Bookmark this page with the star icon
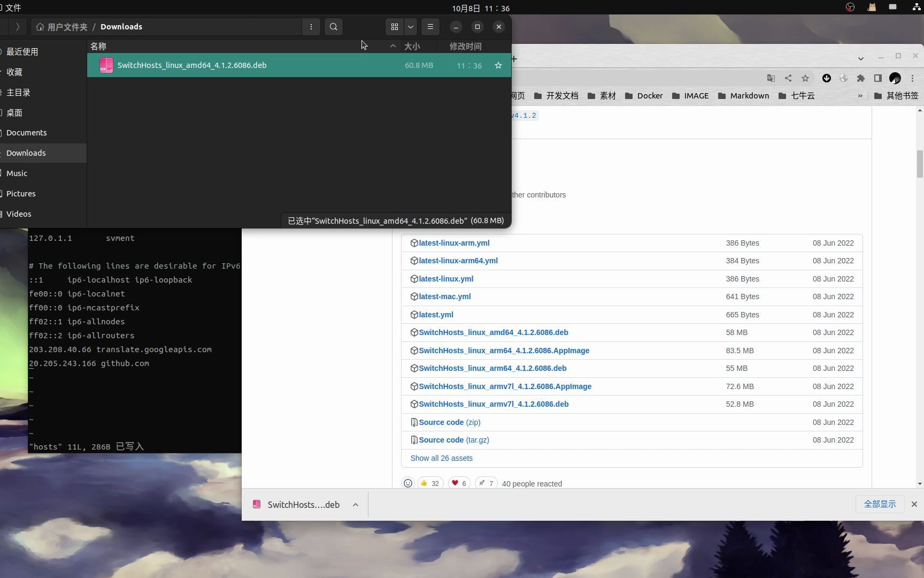924x578 pixels. [805, 78]
